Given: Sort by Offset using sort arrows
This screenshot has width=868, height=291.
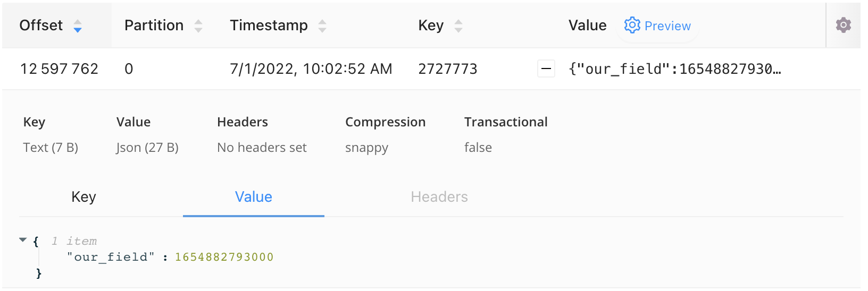Looking at the screenshot, I should [78, 25].
